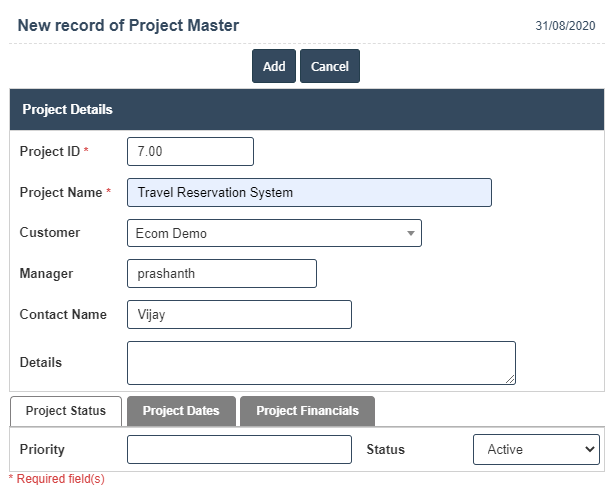Focus the empty Details text area
The width and height of the screenshot is (610, 502).
[x=320, y=362]
